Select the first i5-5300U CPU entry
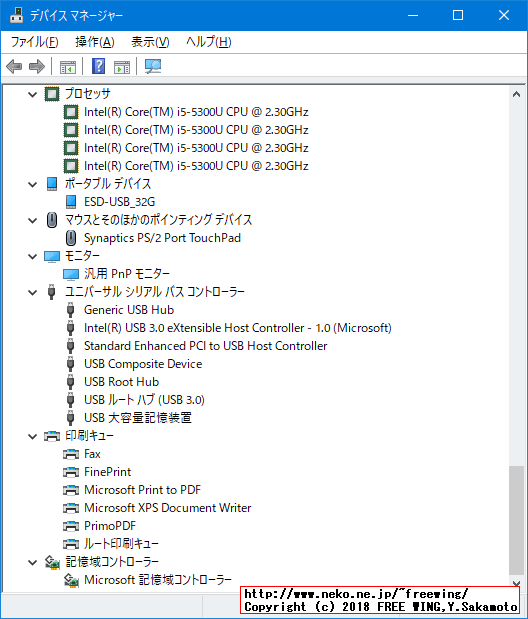The image size is (528, 619). coord(196,112)
